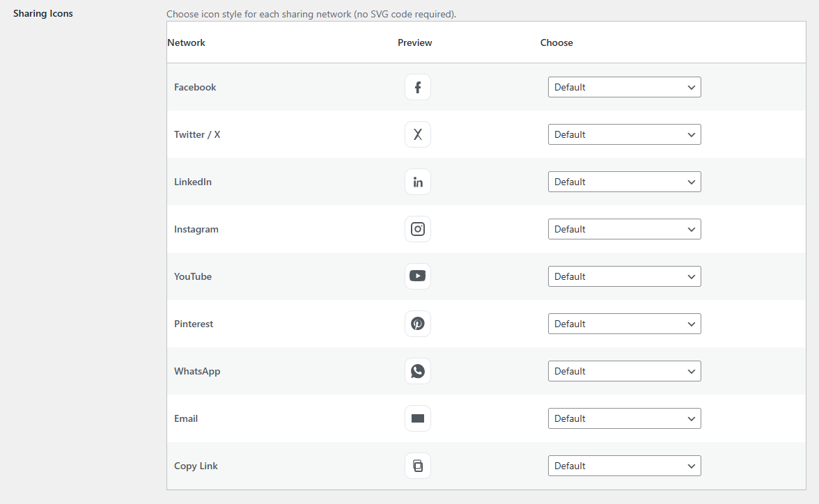Image resolution: width=819 pixels, height=504 pixels.
Task: Click the Sharing Icons section label
Action: (43, 13)
